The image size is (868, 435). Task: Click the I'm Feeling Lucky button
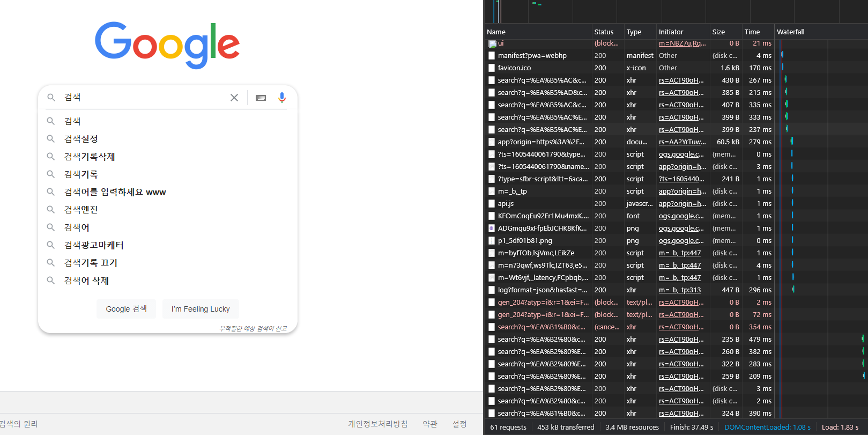(201, 309)
